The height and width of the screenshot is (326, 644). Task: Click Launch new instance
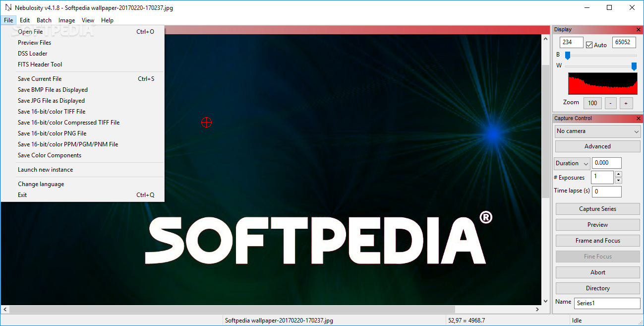pyautogui.click(x=83, y=170)
